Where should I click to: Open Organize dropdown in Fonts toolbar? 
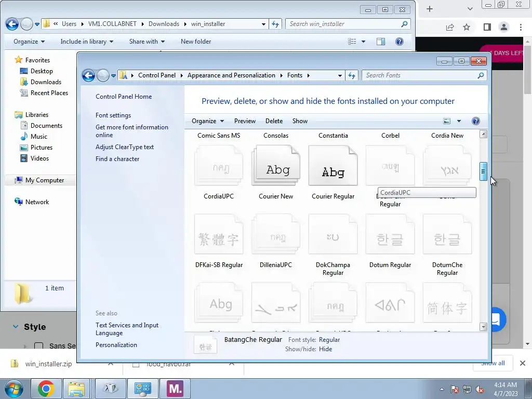pos(208,121)
